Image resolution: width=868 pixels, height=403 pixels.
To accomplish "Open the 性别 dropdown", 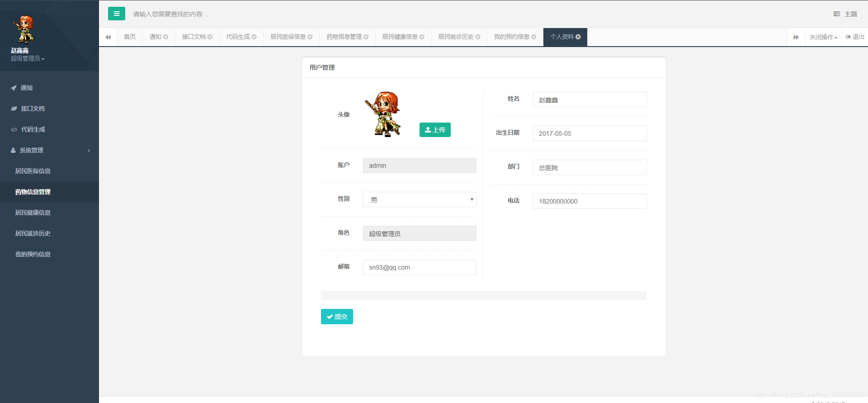I will [420, 199].
